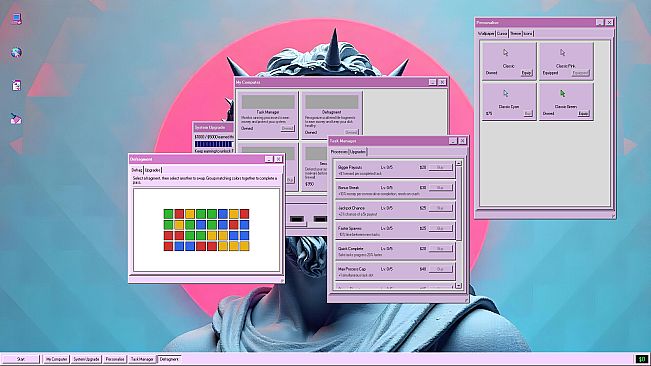Buy the Classic Cyan cursor

tap(528, 113)
